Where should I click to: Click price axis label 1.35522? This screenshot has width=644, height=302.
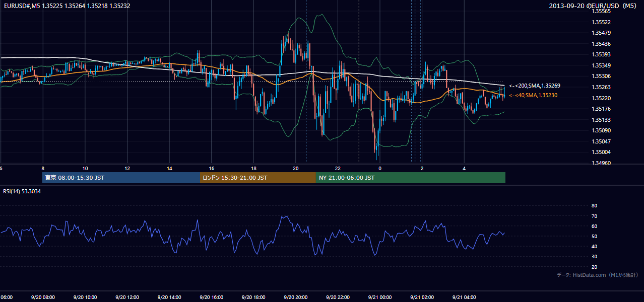[601, 22]
